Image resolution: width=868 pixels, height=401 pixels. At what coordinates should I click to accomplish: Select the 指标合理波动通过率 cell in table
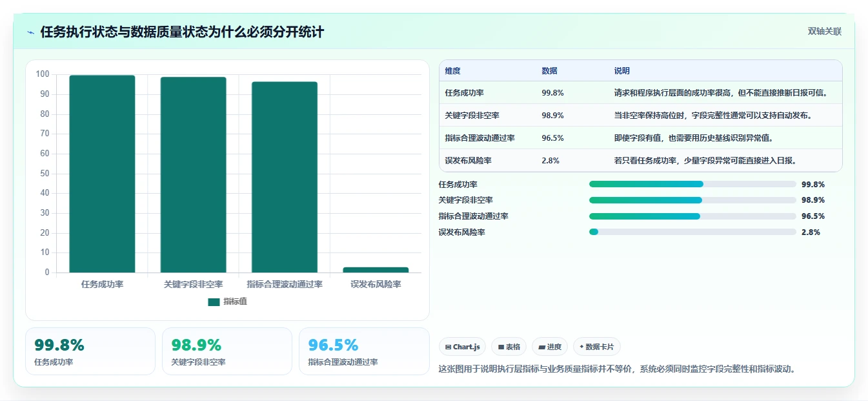480,138
